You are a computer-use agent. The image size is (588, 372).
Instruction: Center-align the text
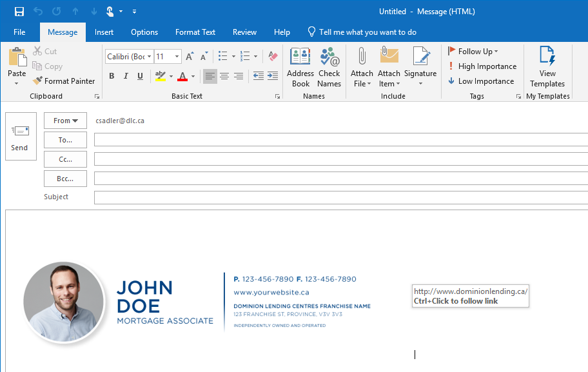(x=224, y=77)
